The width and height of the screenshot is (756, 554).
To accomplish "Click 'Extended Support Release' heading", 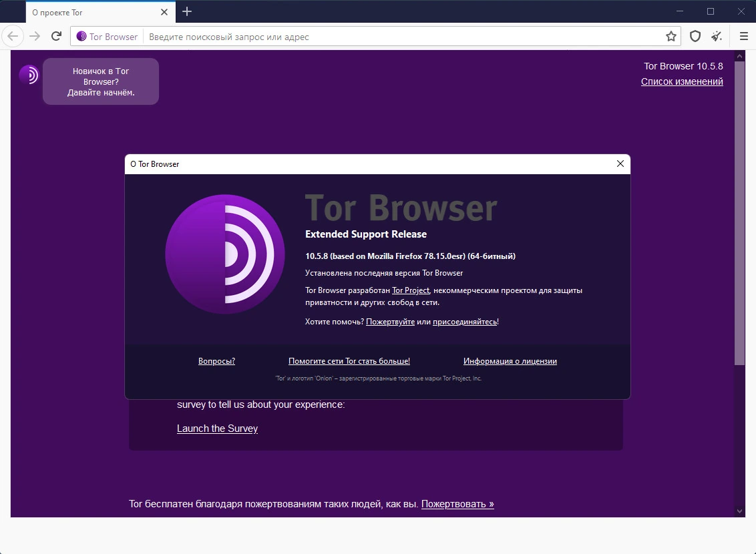I will pyautogui.click(x=366, y=234).
